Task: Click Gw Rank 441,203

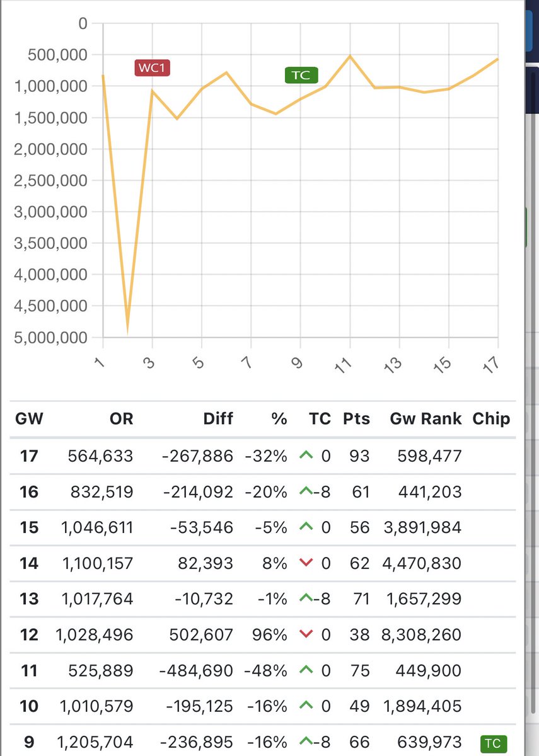Action: (x=429, y=491)
